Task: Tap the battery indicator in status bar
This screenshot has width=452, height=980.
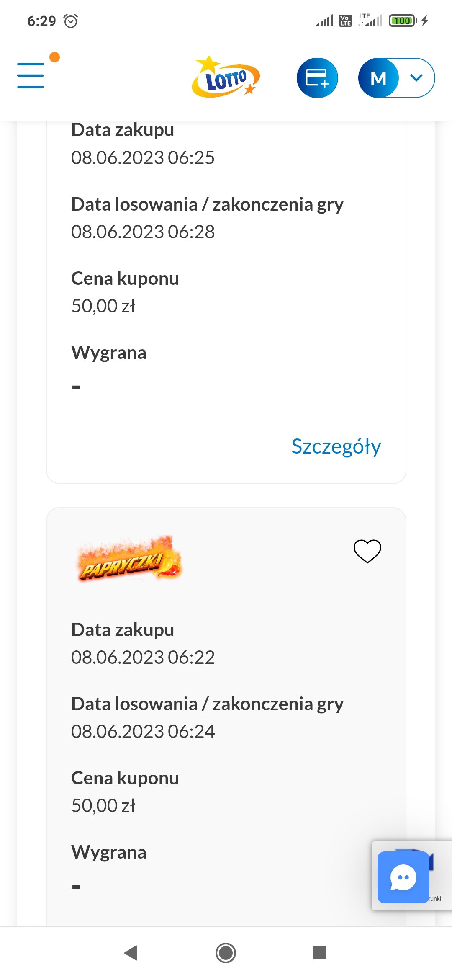Action: coord(402,21)
